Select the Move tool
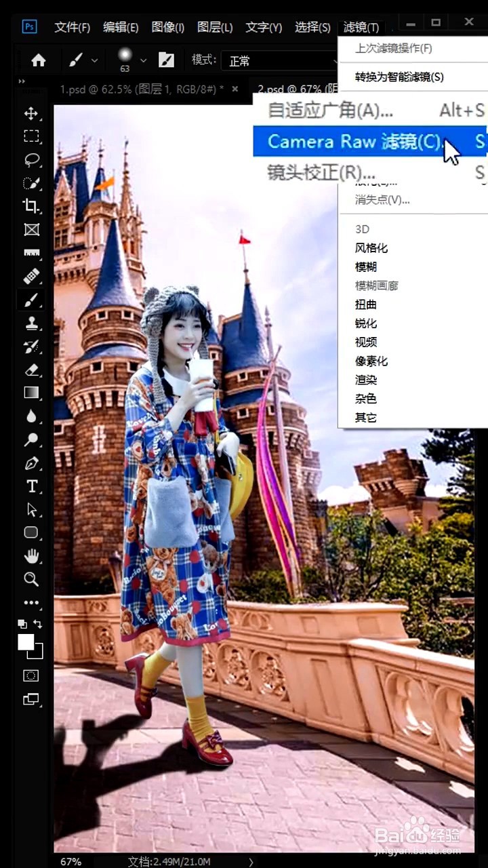This screenshot has height=868, width=488. tap(31, 113)
